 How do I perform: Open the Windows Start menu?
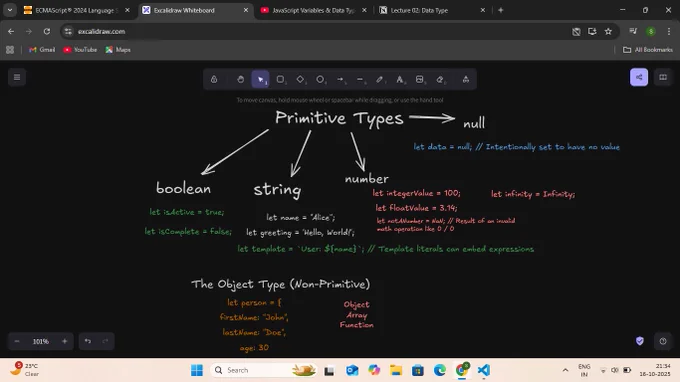[x=197, y=370]
